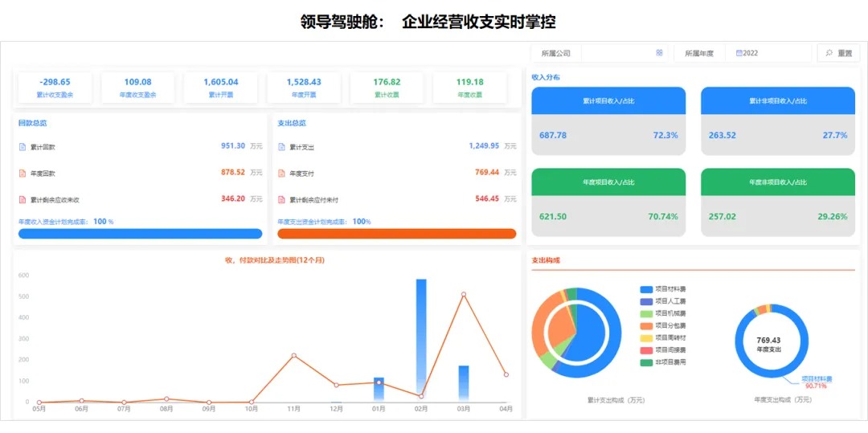Open the company picker grid icon
Image resolution: width=868 pixels, height=433 pixels.
(x=659, y=53)
